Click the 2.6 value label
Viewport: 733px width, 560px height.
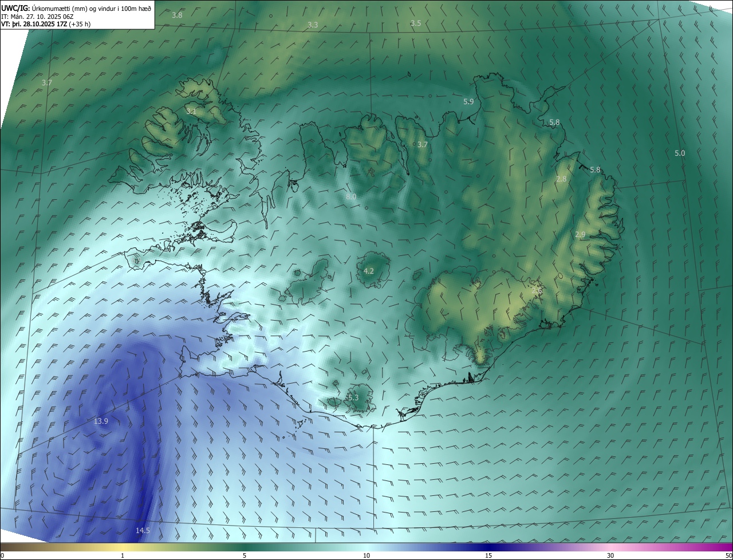pos(537,291)
